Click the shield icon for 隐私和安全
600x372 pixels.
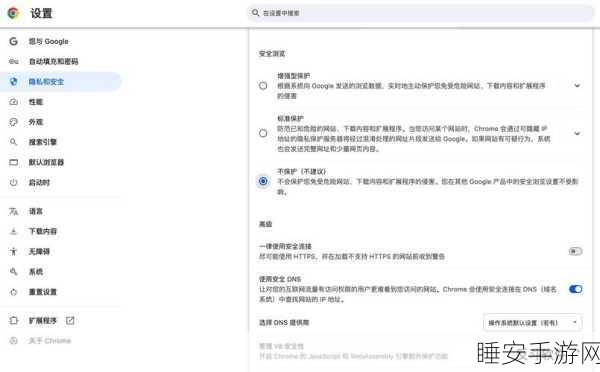click(x=13, y=82)
